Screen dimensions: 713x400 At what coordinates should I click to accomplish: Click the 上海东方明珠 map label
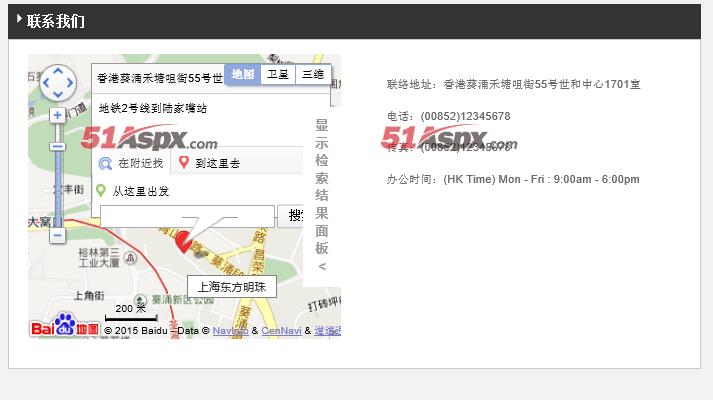232,287
